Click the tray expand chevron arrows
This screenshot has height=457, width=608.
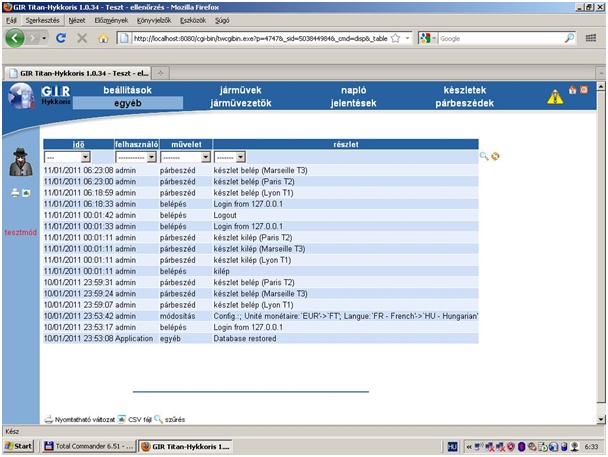point(469,447)
